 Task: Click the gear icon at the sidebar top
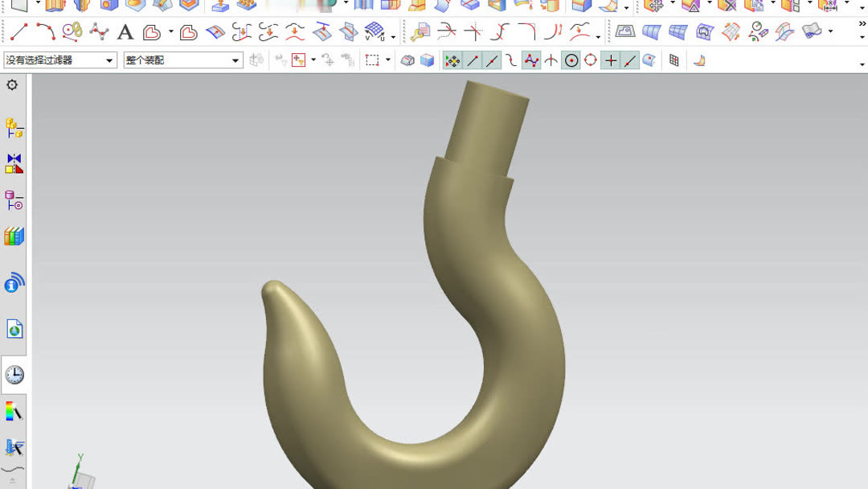click(x=13, y=86)
